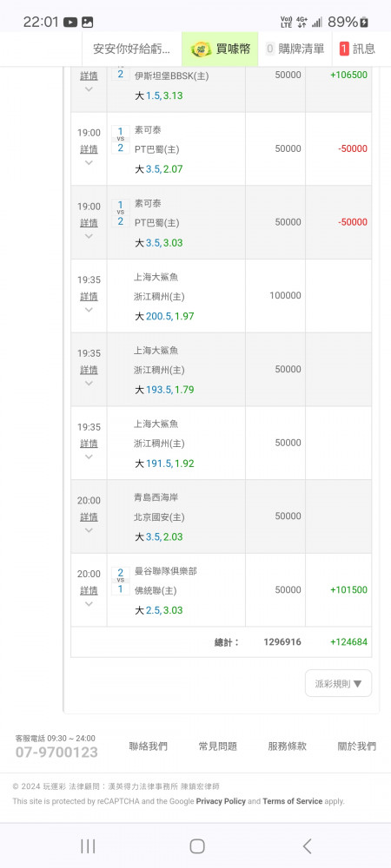Open the 派彩規則 dropdown
The height and width of the screenshot is (868, 391).
[338, 683]
